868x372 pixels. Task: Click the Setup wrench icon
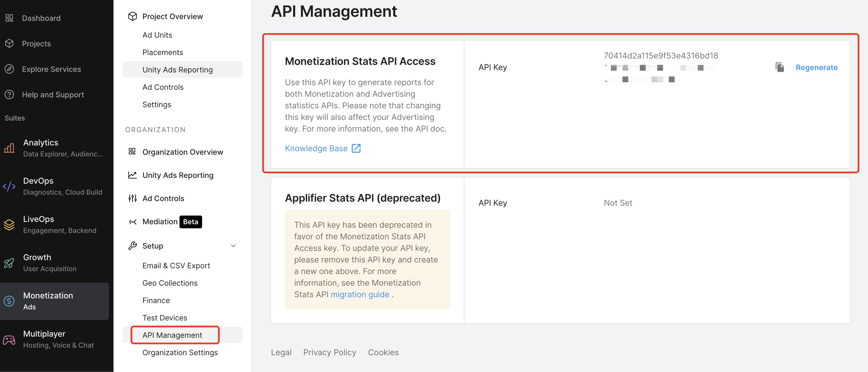[132, 245]
